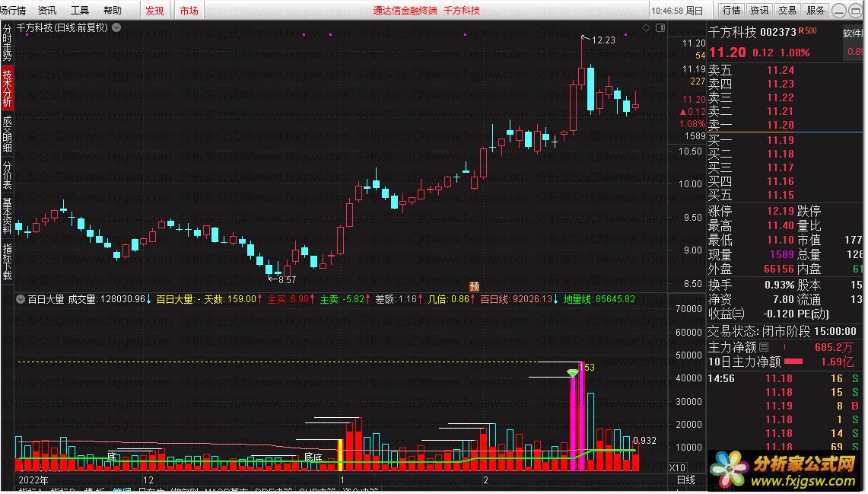Image resolution: width=868 pixels, height=494 pixels.
Task: Select the 基本资料 sidebar tab
Action: coord(7,216)
